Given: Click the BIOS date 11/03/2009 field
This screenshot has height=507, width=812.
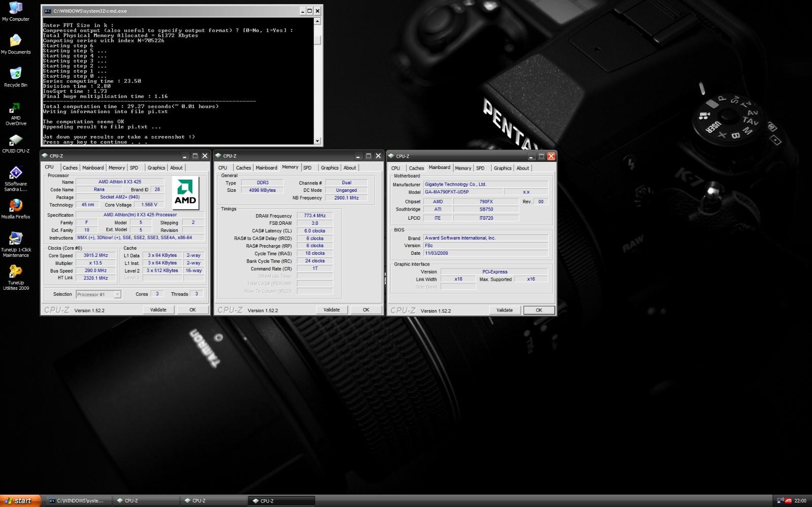Looking at the screenshot, I should coord(486,253).
